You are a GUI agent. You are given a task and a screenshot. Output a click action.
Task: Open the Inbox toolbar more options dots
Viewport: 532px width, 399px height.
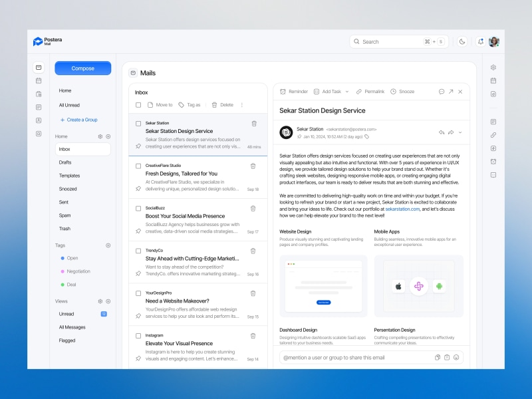242,105
